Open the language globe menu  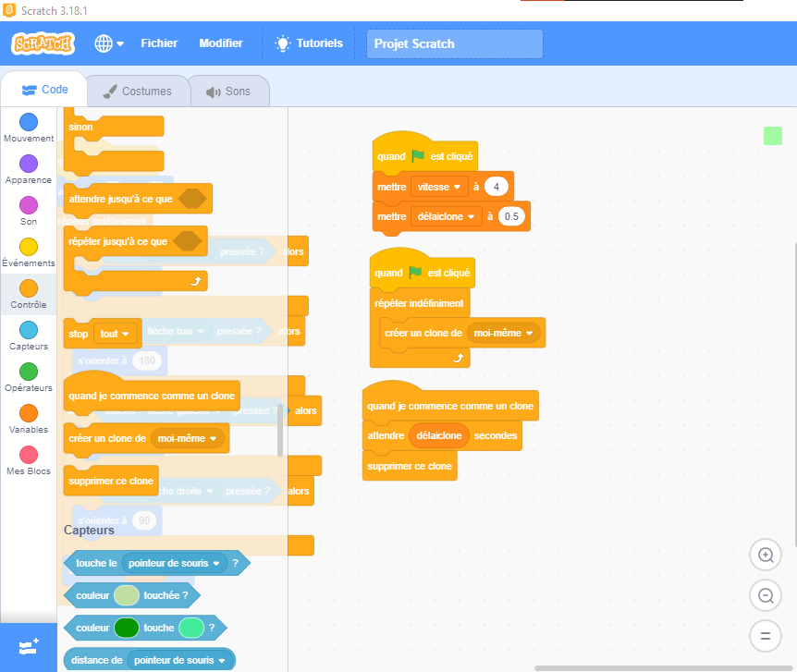coord(109,43)
